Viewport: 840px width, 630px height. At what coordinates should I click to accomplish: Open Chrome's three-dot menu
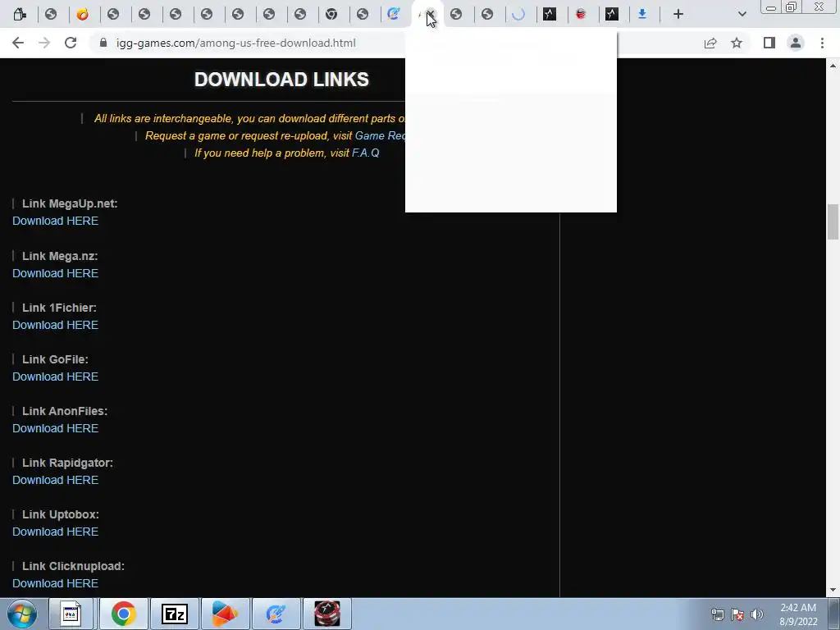pos(822,43)
